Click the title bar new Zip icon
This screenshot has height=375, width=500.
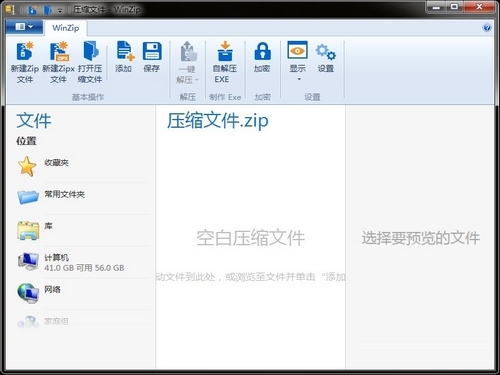32,10
